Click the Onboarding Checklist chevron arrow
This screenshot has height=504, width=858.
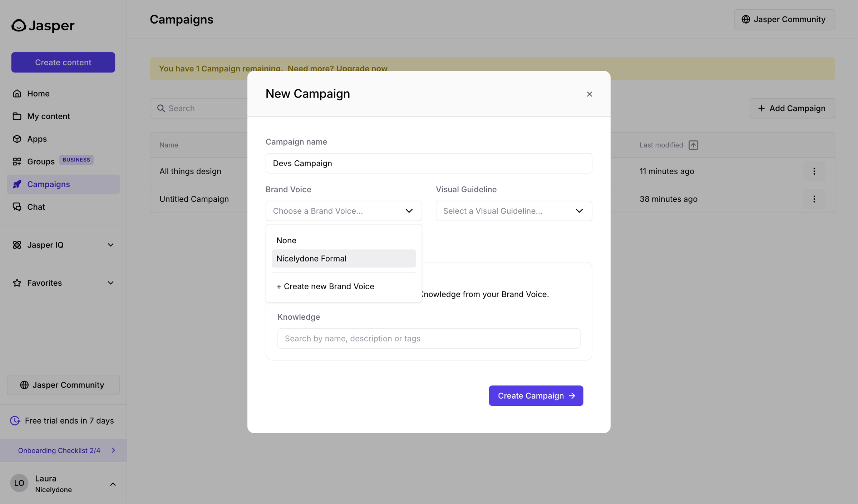[113, 450]
